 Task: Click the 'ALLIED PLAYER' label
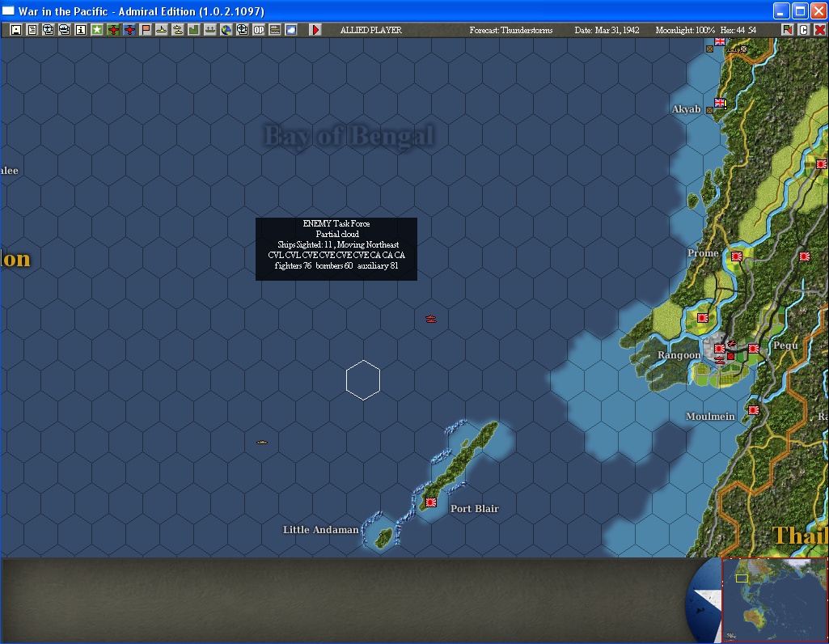[370, 30]
